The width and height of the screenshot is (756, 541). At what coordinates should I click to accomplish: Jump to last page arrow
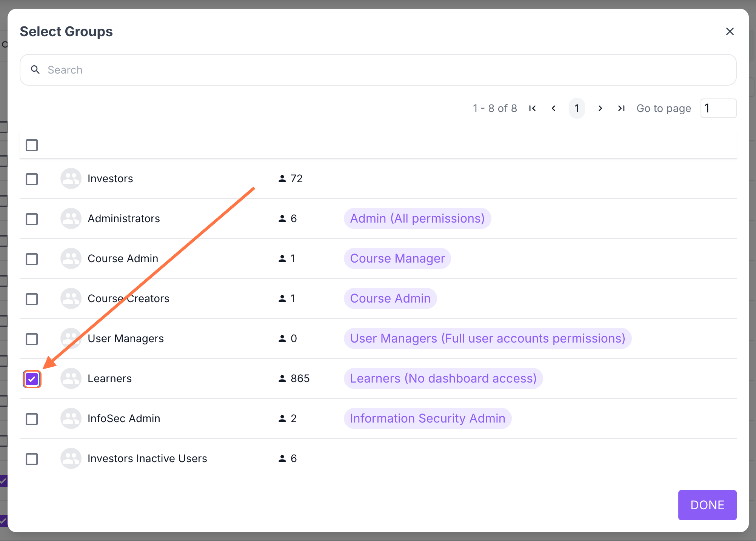tap(621, 109)
